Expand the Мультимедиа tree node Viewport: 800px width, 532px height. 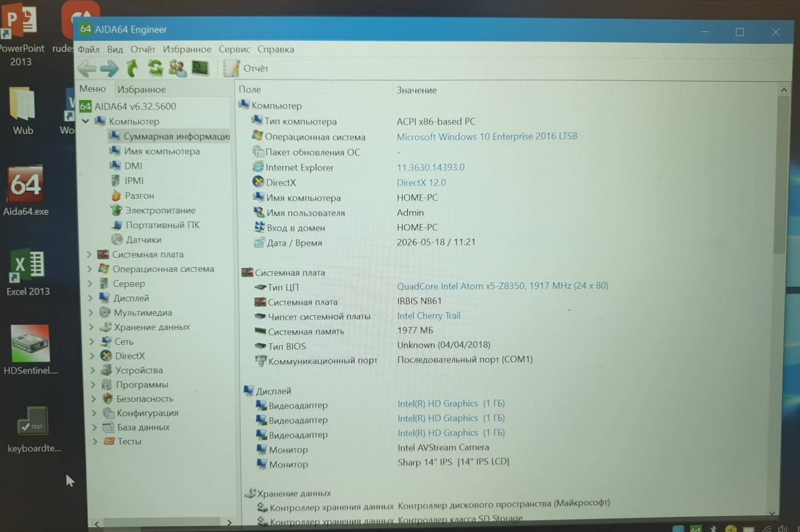(x=91, y=312)
